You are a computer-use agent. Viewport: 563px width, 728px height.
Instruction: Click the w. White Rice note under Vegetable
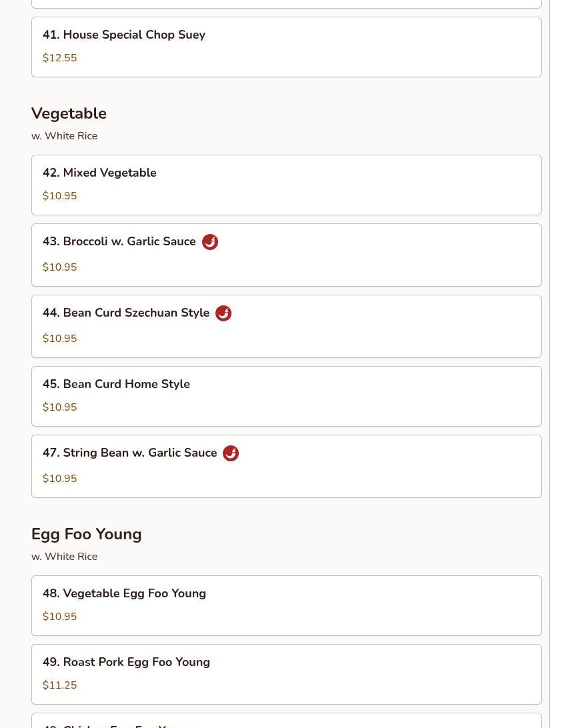pos(64,136)
